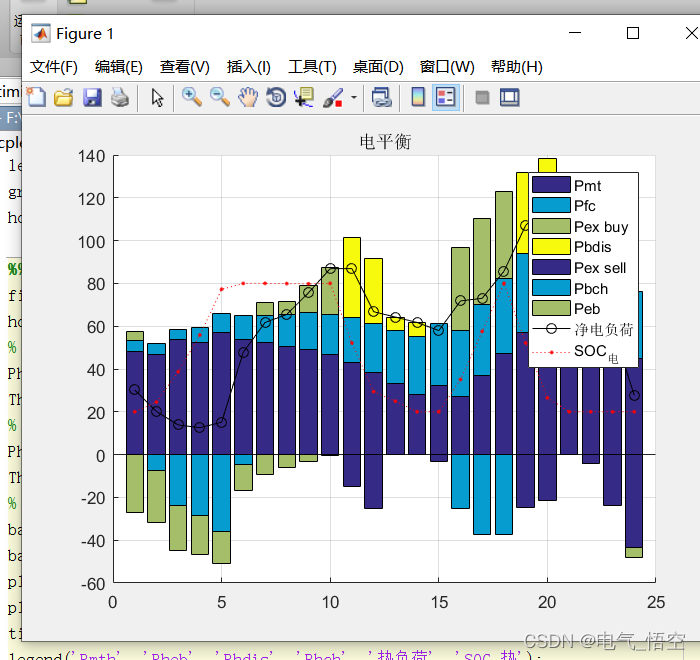Open the 桌面(D) menu
Image resolution: width=700 pixels, height=660 pixels.
pos(378,67)
